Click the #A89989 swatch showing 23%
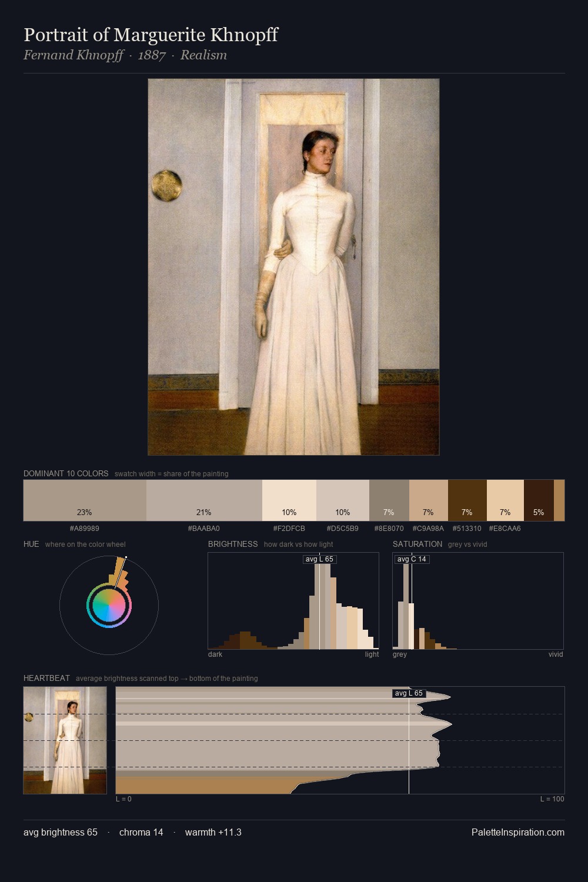Screen dimensions: 588x882 coord(85,500)
